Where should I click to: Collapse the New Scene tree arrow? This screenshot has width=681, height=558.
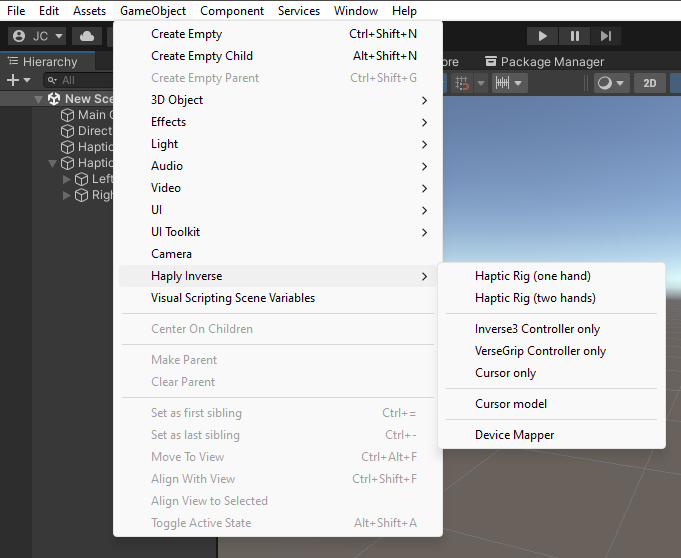pos(38,99)
